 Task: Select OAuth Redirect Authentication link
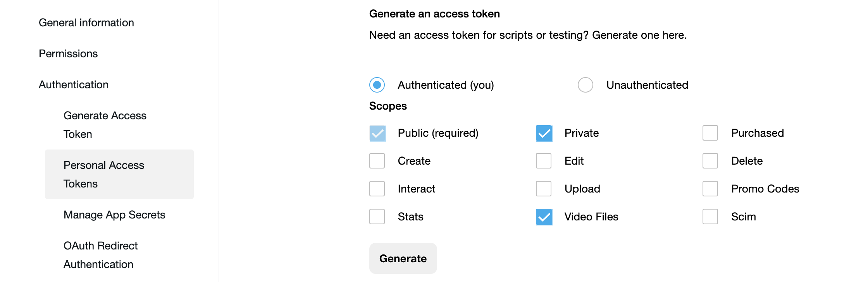click(100, 255)
